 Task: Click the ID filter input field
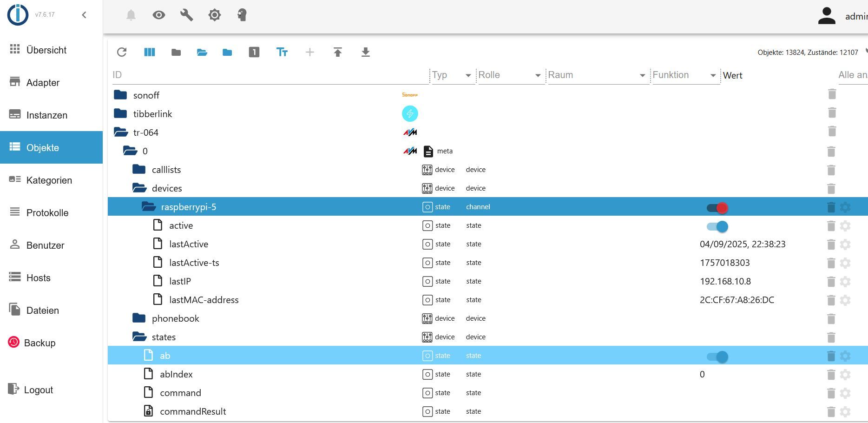point(270,75)
